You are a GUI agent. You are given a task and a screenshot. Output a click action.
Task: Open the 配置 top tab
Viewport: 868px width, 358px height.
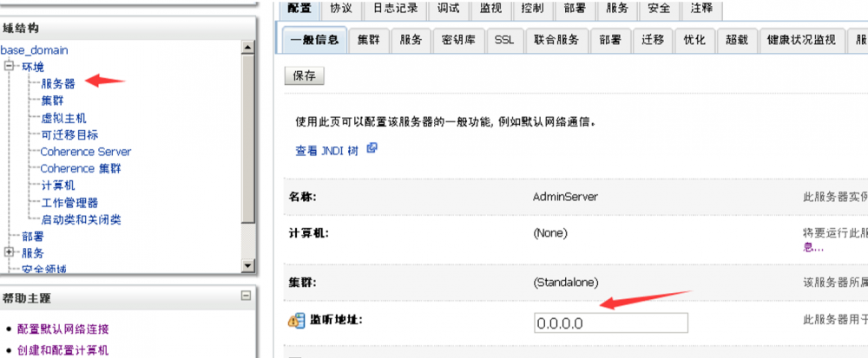pyautogui.click(x=299, y=9)
